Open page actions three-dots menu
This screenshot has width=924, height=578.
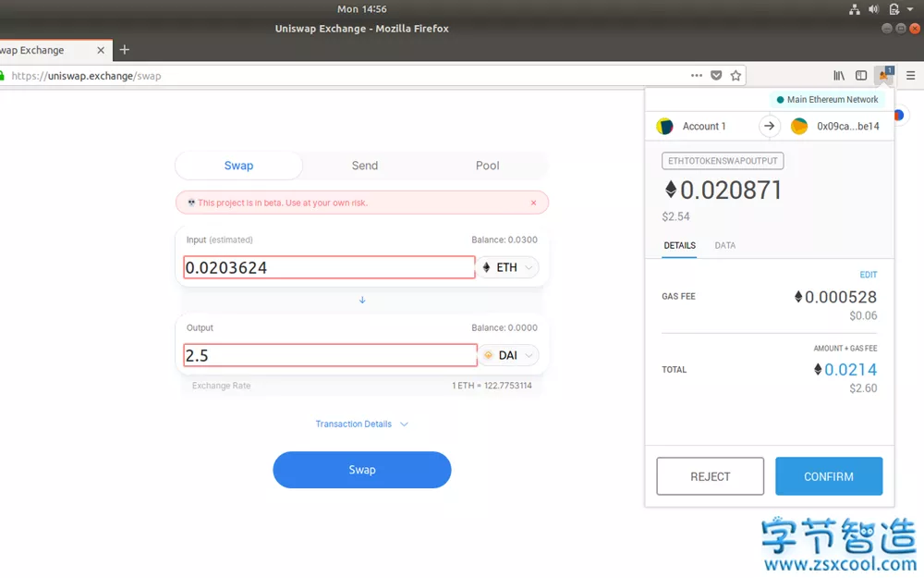coord(697,76)
